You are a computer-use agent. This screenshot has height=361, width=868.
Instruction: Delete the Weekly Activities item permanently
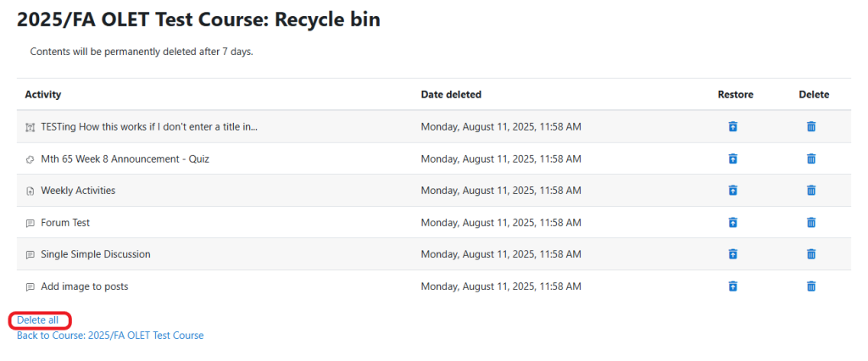tap(811, 191)
